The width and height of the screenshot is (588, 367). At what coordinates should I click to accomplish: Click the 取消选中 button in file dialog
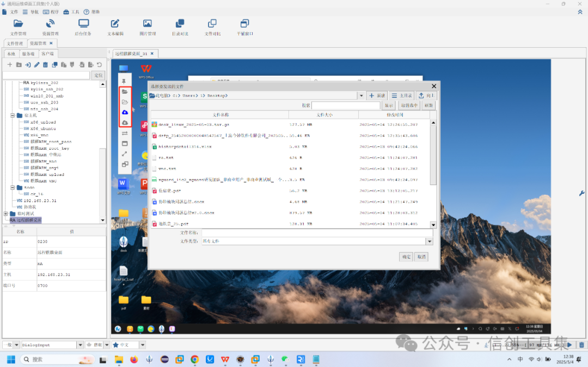[x=408, y=106]
